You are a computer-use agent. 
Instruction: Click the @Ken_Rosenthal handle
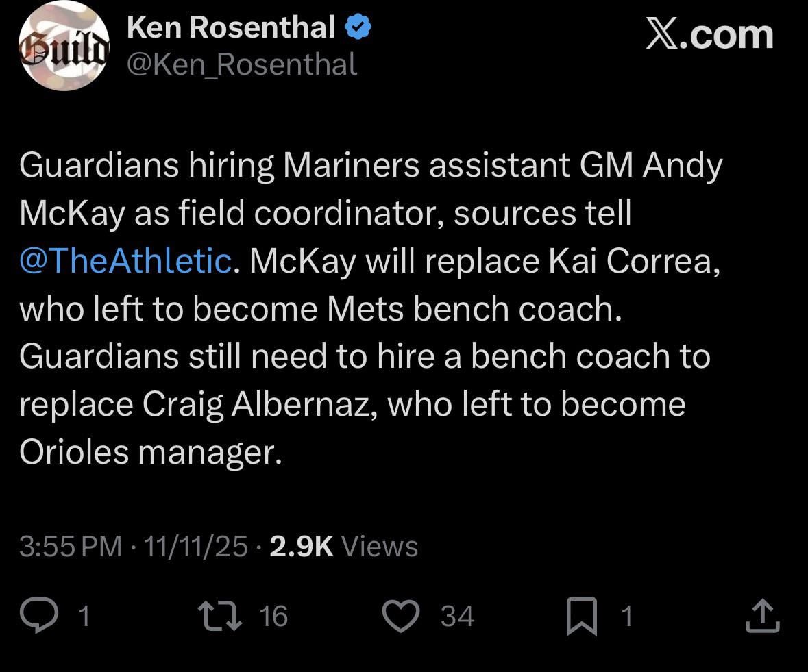point(241,64)
